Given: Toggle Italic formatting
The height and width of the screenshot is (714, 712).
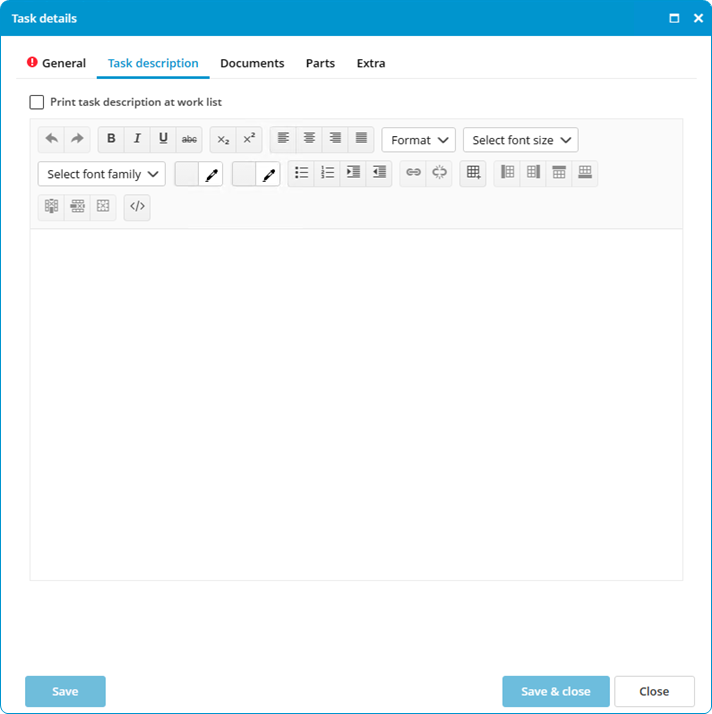Looking at the screenshot, I should click(x=137, y=139).
